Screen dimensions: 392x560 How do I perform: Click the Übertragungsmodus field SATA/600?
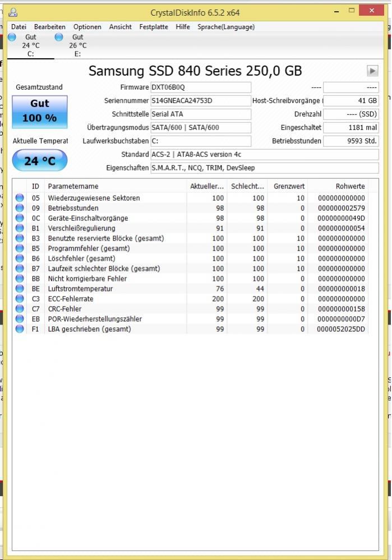tap(201, 127)
